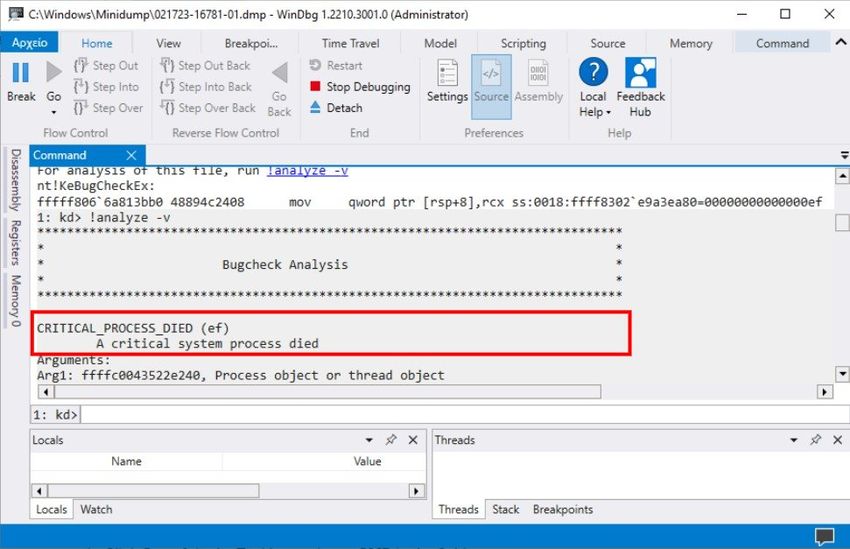Switch to the Stack tab
The image size is (850, 549).
506,509
